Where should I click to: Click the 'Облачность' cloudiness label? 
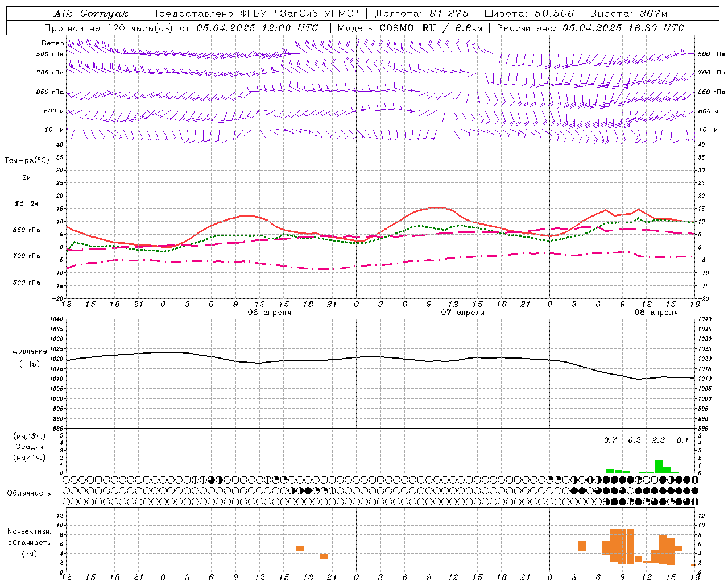click(x=29, y=493)
